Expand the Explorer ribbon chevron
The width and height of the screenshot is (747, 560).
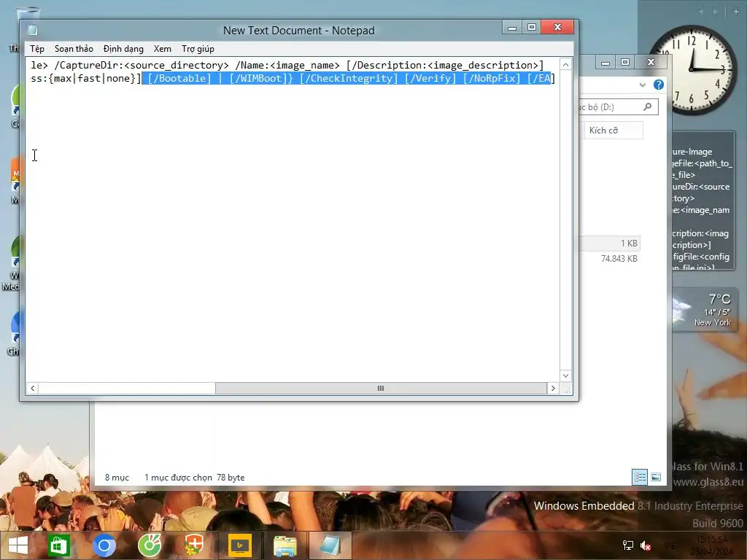pos(643,85)
